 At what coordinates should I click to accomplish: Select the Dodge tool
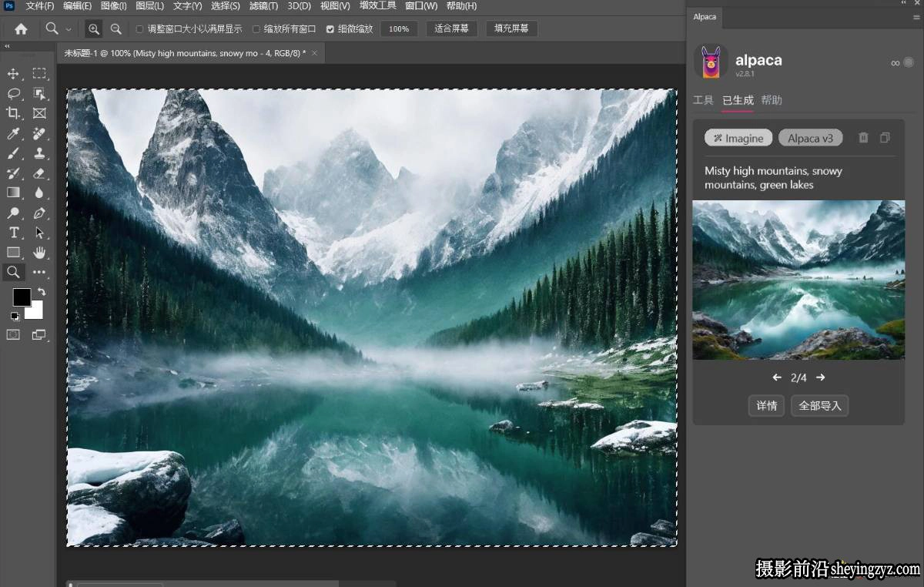tap(13, 213)
